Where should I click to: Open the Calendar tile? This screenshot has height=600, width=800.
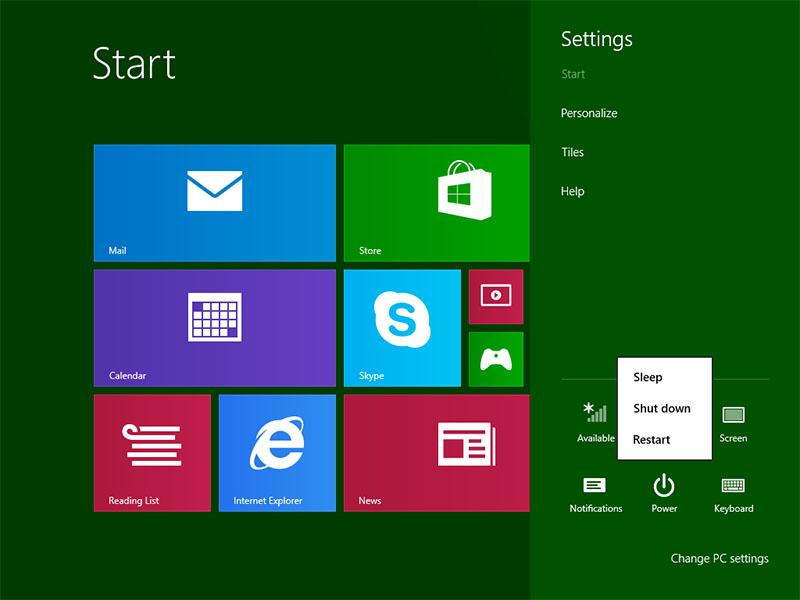click(215, 328)
